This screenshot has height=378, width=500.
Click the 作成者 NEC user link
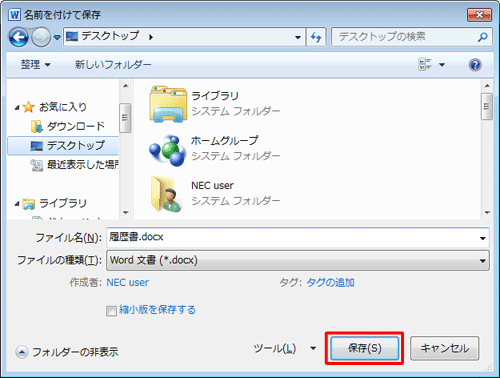(128, 283)
